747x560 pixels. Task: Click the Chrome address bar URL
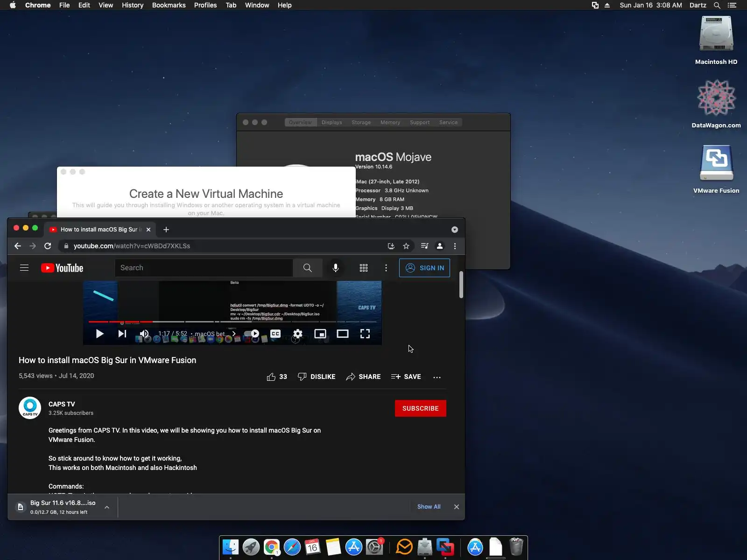(x=132, y=246)
